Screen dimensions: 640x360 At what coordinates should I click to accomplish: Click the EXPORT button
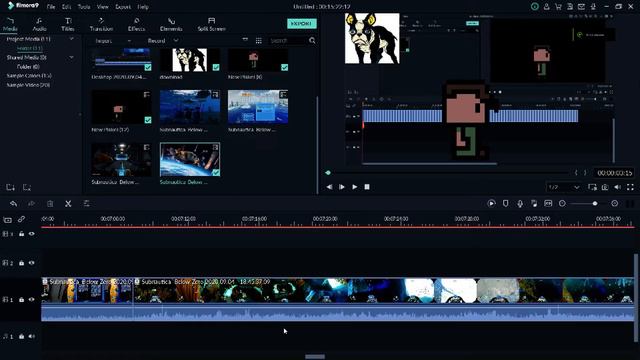click(x=302, y=24)
